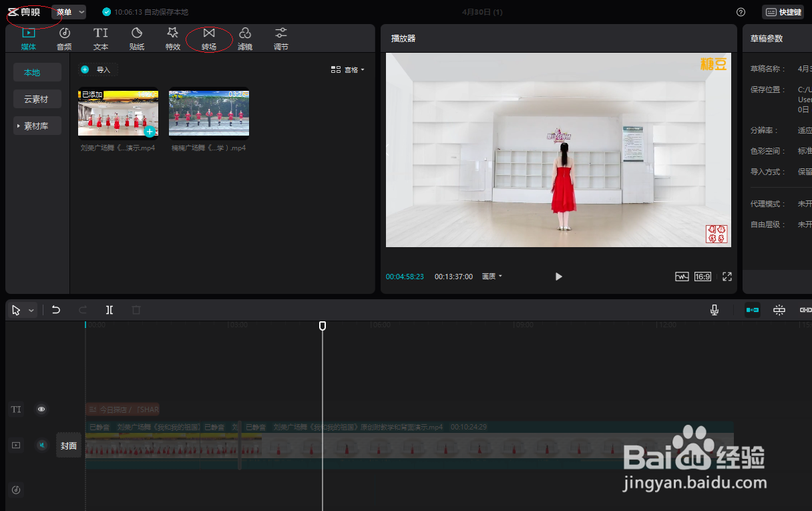Enter fullscreen preview
This screenshot has width=812, height=511.
[727, 277]
